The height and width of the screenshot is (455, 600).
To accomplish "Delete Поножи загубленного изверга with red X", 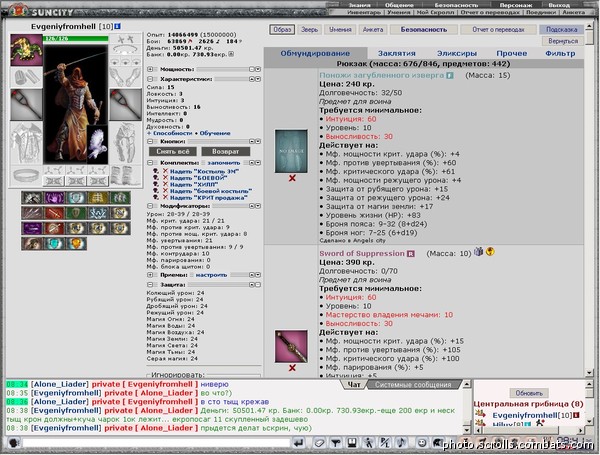I will pyautogui.click(x=292, y=178).
